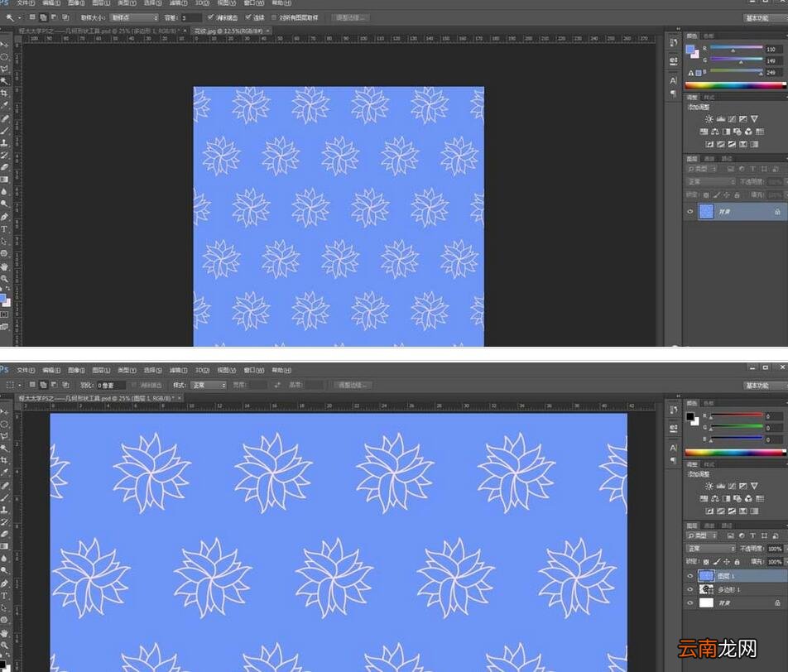Image resolution: width=788 pixels, height=672 pixels.
Task: Click the Refine Edge button in the upper options bar
Action: (x=350, y=17)
